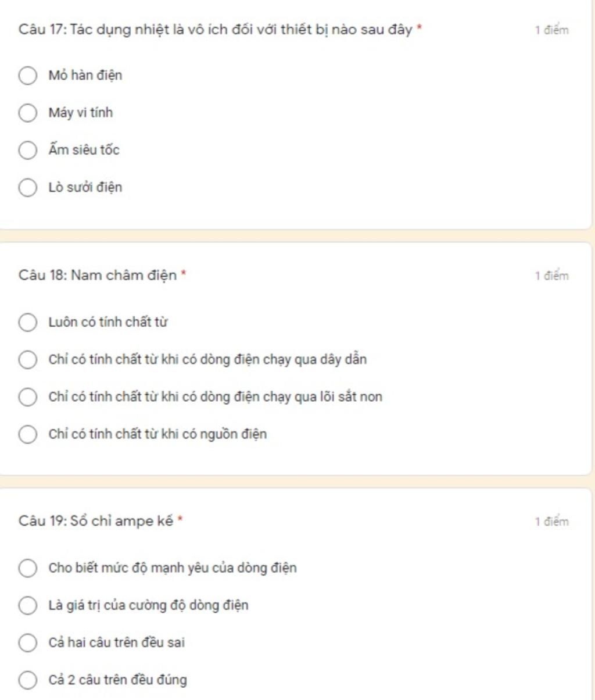Image resolution: width=595 pixels, height=700 pixels.
Task: Click the "Máy vi tính" answer label text
Action: 81,113
